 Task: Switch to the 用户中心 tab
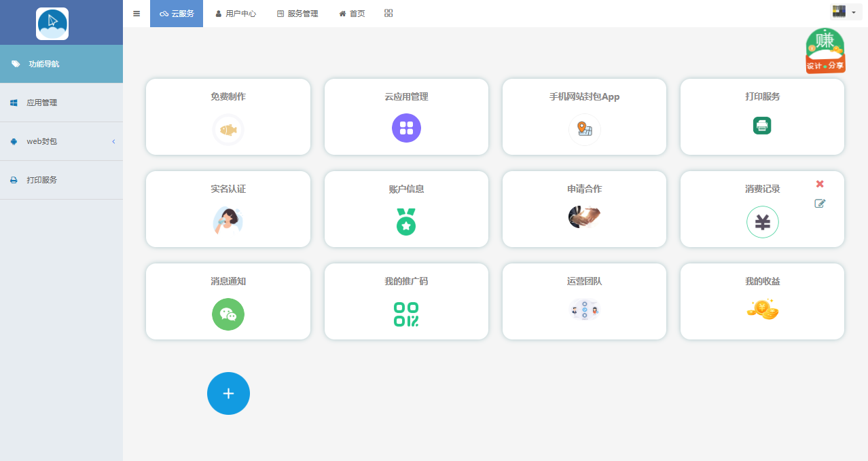coord(236,14)
